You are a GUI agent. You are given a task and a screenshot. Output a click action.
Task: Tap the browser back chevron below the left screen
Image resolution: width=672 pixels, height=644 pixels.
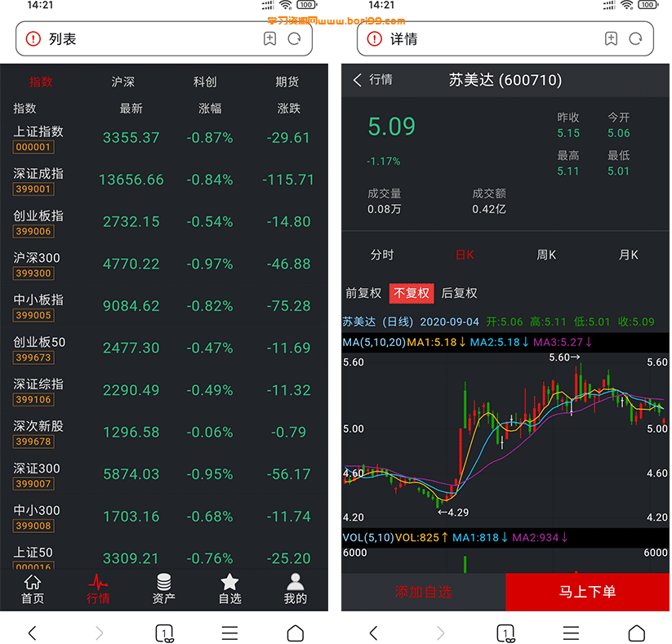coord(32,633)
